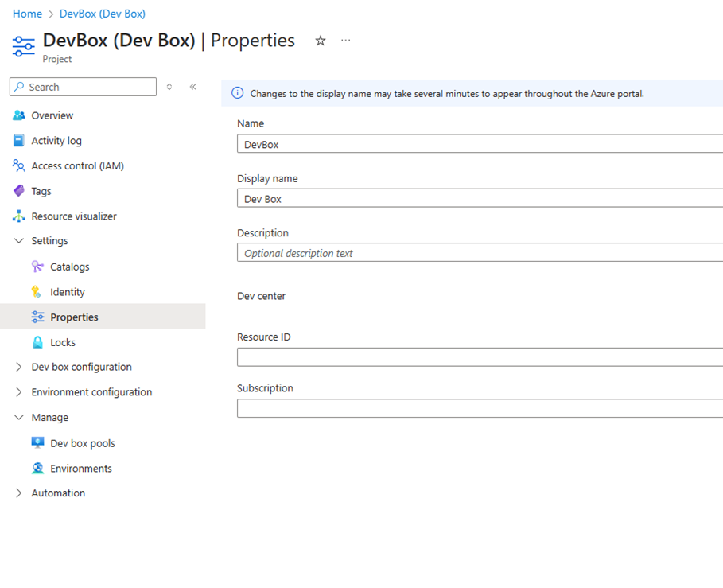The width and height of the screenshot is (723, 588).
Task: Click the Resource ID field
Action: [x=480, y=357]
